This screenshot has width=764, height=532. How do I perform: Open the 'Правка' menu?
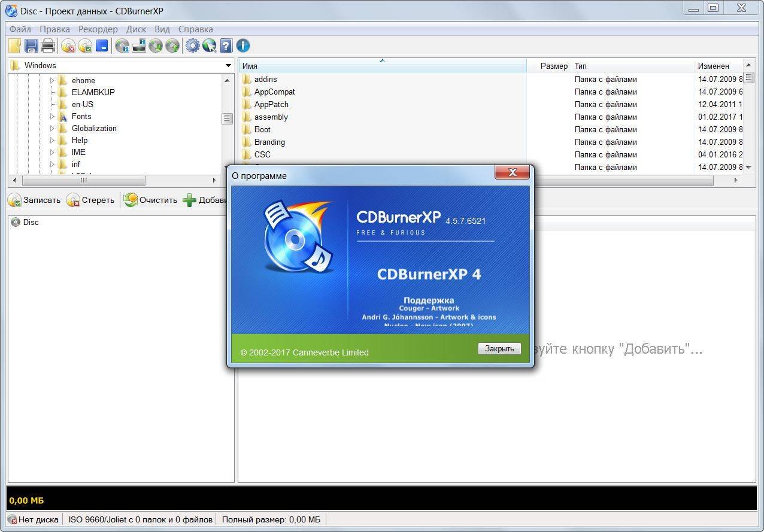(x=54, y=29)
